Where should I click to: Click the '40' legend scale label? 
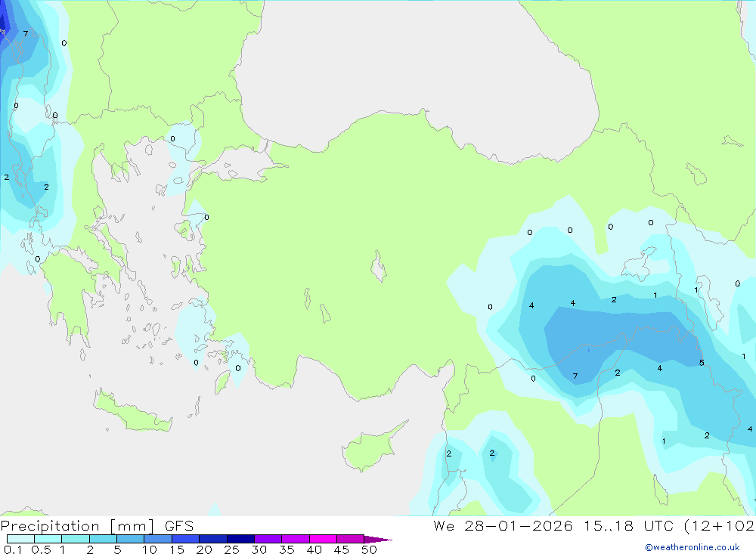314,549
